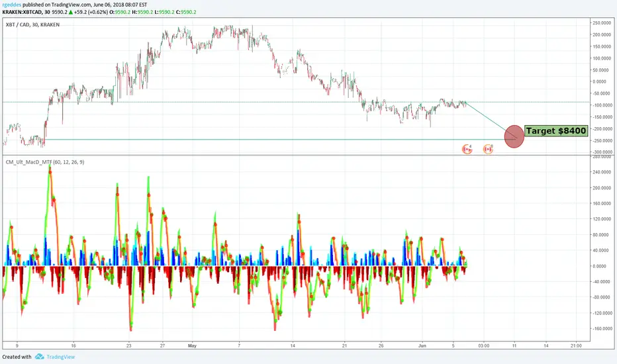Click the '-160.0000' label on the MACD axis
Image resolution: width=617 pixels, height=364 pixels.
(x=602, y=328)
